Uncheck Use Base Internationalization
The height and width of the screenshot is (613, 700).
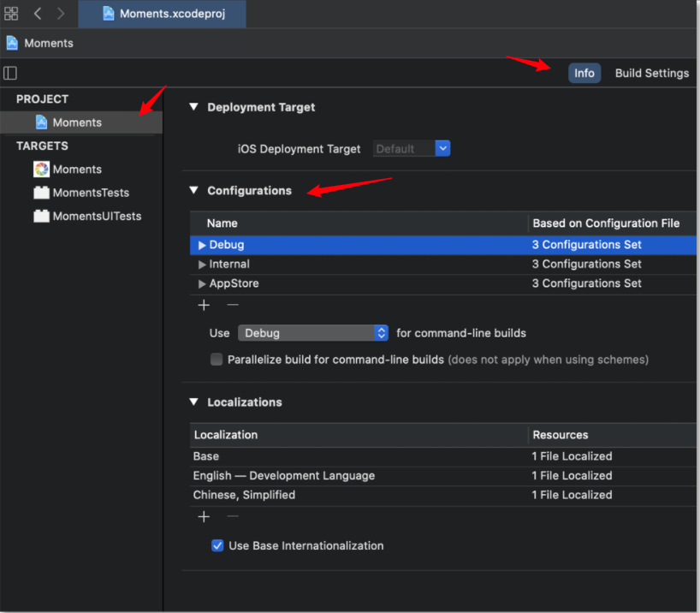pyautogui.click(x=217, y=545)
